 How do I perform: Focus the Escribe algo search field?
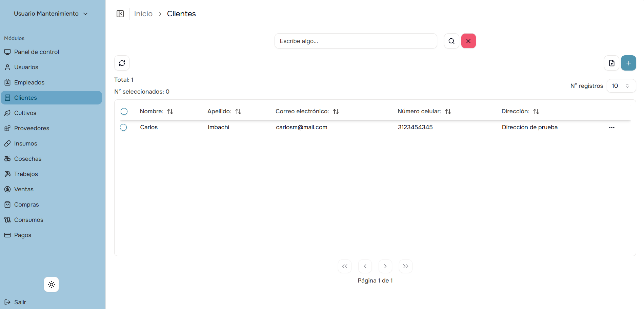(x=356, y=41)
